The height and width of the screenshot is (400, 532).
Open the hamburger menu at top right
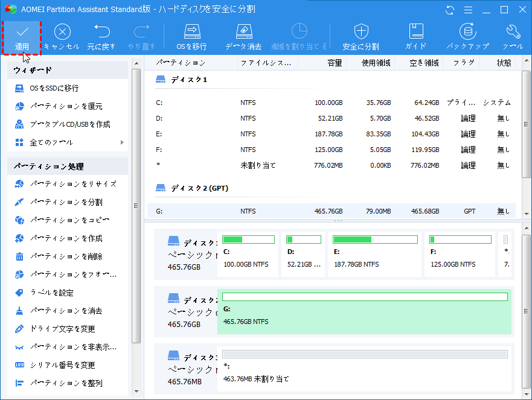(467, 9)
